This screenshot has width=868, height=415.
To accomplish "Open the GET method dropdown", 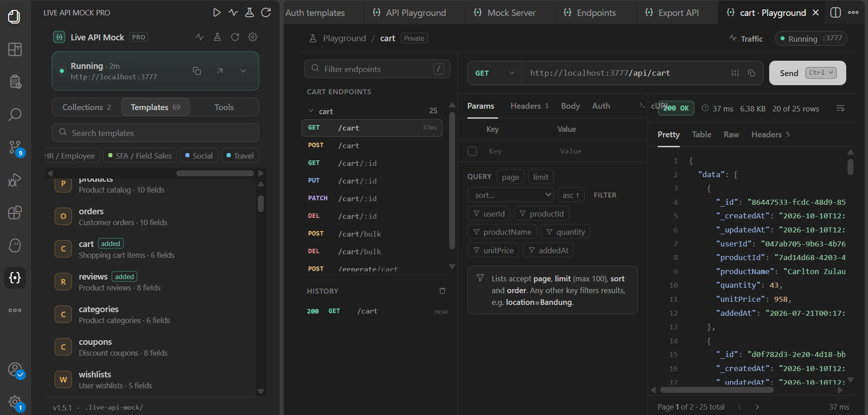I will click(495, 73).
